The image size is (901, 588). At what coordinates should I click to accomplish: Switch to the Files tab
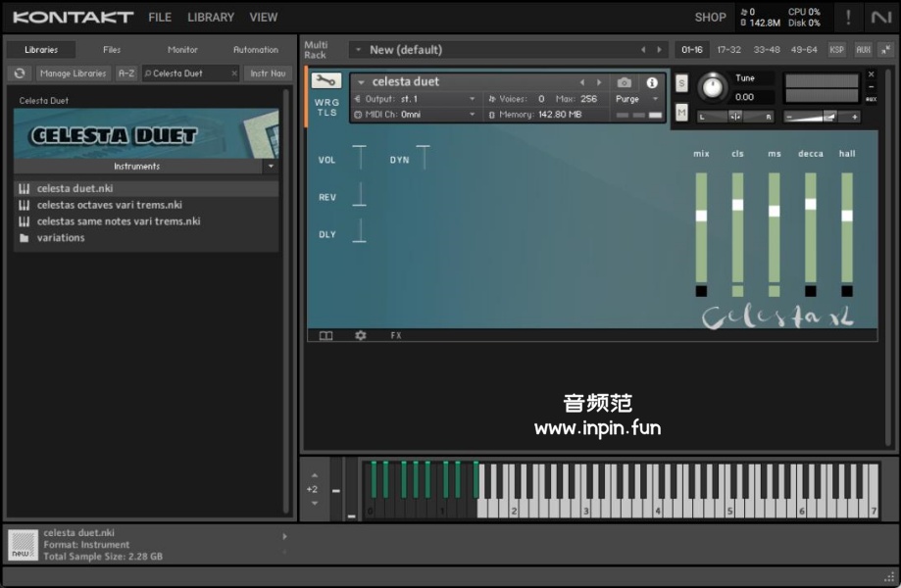coord(112,50)
